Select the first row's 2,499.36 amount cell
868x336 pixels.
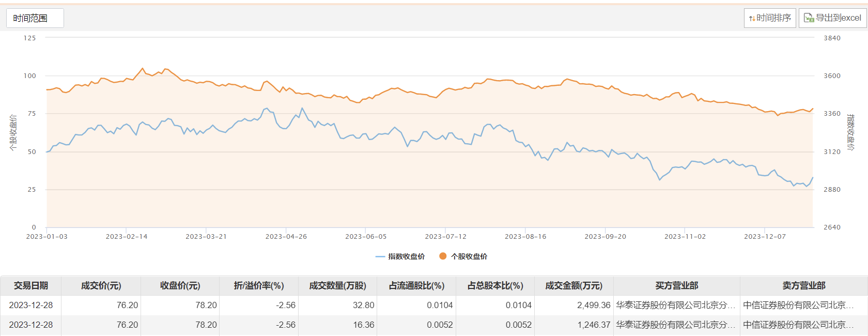594,306
